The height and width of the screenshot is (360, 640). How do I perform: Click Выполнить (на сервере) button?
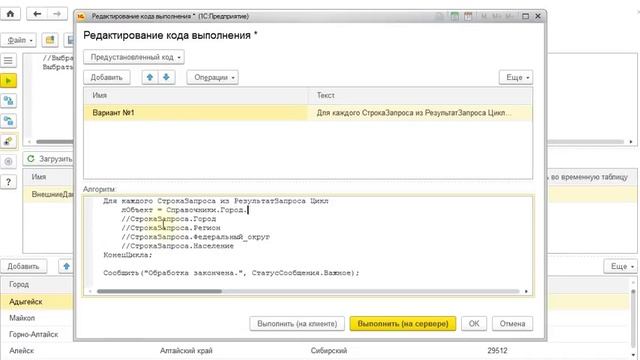coord(403,324)
